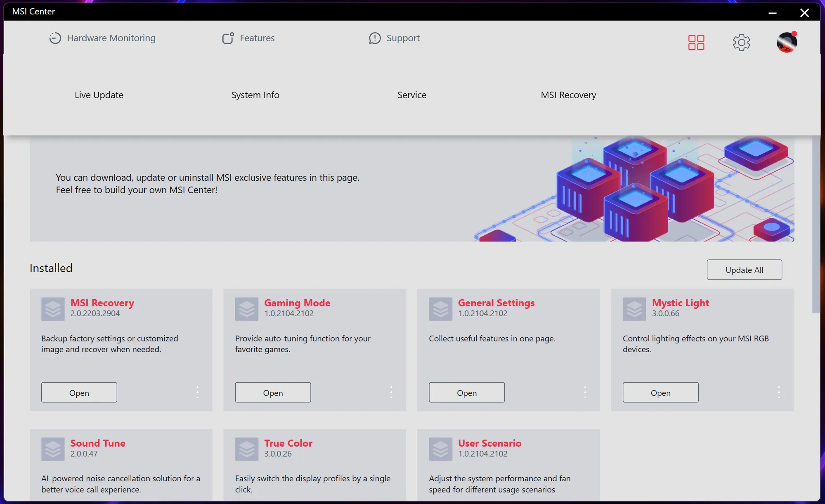Open MSI Recovery feature

79,392
